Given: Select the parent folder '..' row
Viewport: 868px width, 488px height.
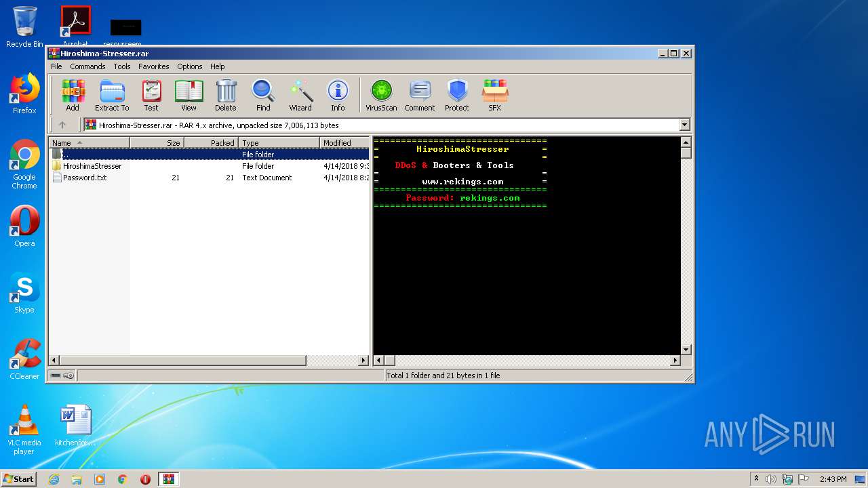Looking at the screenshot, I should click(x=210, y=155).
